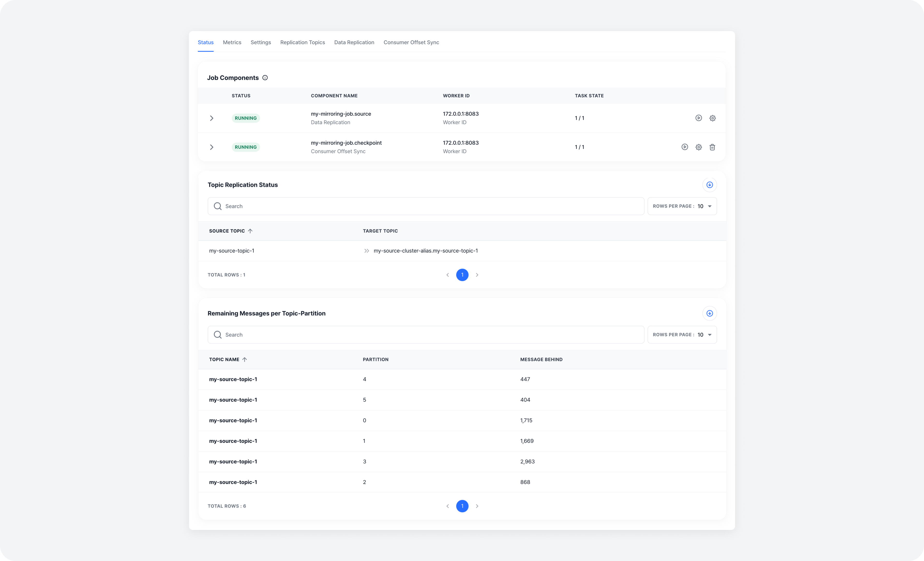Click the Worker ID column header
The image size is (924, 561).
[x=456, y=96]
